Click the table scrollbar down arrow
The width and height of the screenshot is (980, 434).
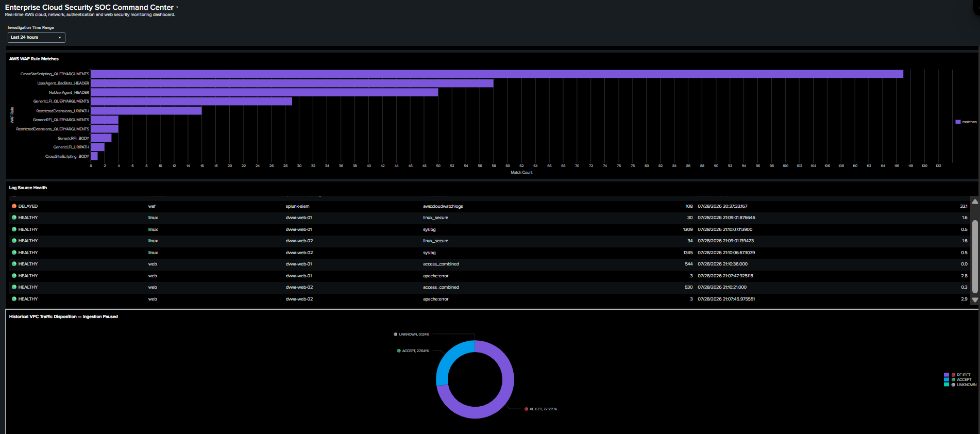pos(975,300)
